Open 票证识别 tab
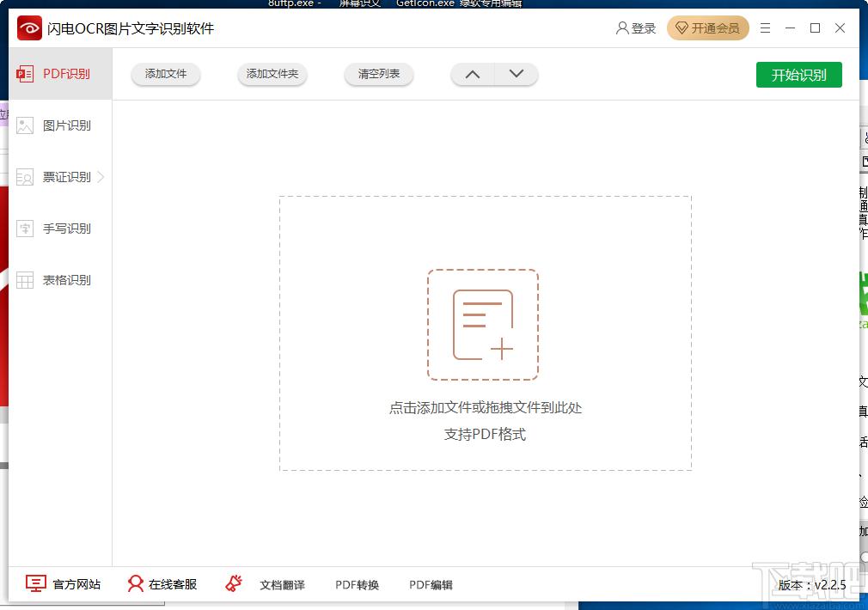The width and height of the screenshot is (868, 610). (60, 177)
